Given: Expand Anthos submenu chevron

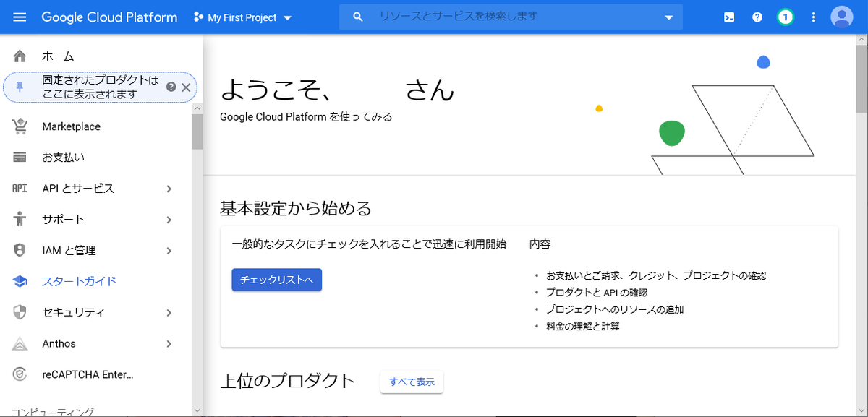Looking at the screenshot, I should click(169, 344).
